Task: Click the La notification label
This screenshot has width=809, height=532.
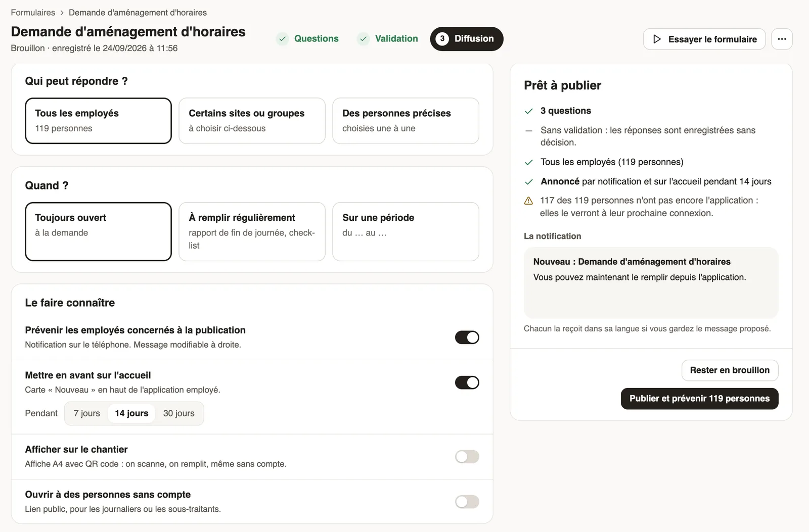Action: pos(552,236)
